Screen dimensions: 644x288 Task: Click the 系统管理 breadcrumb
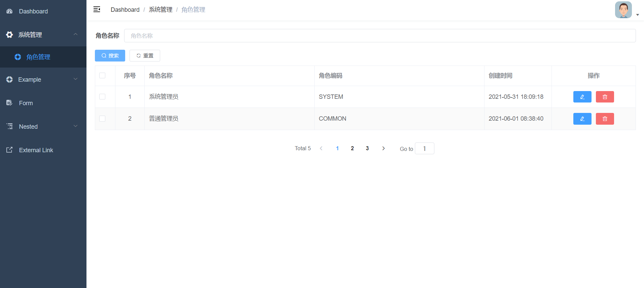(160, 10)
